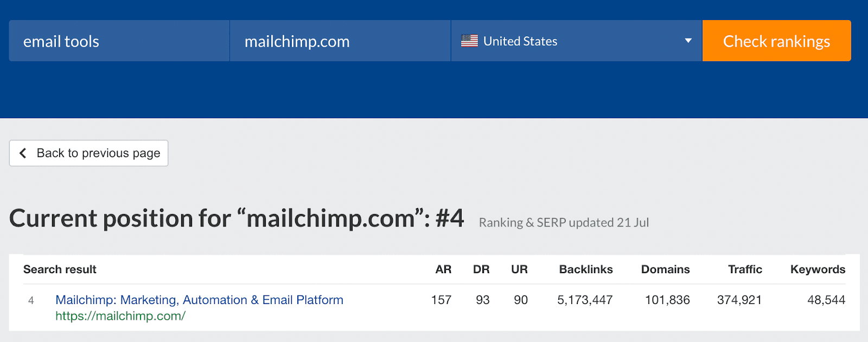Click the UR column header
The width and height of the screenshot is (868, 342).
(519, 269)
